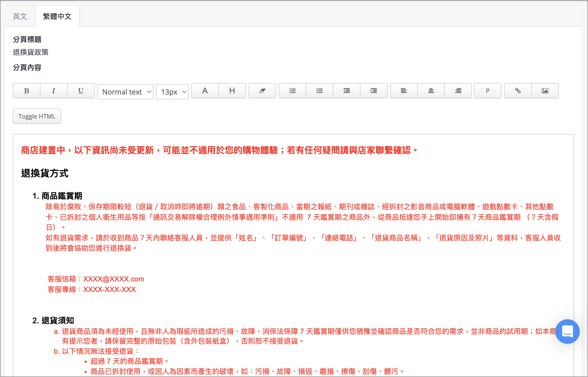588x377 pixels.
Task: Click the eraser clear formatting icon
Action: (x=262, y=91)
